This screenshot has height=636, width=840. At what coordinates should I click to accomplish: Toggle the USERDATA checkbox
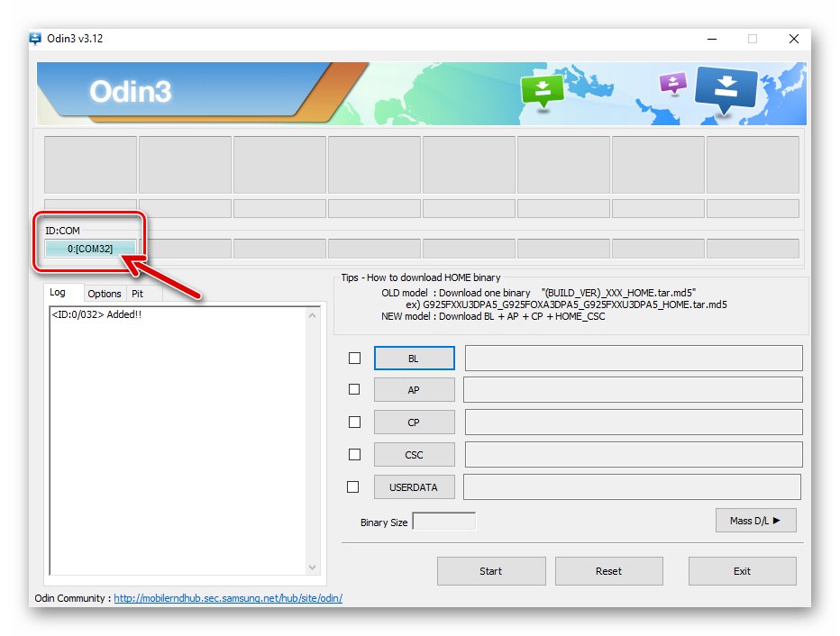(353, 487)
